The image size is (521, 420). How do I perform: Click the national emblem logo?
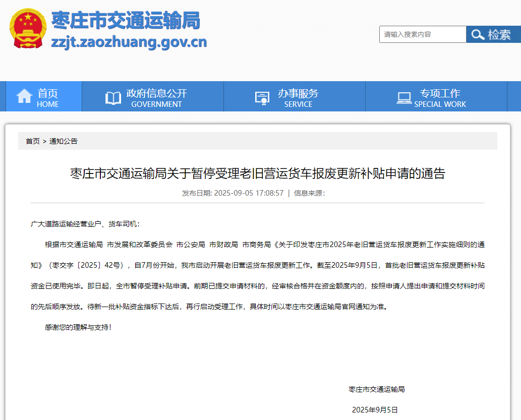click(x=28, y=28)
